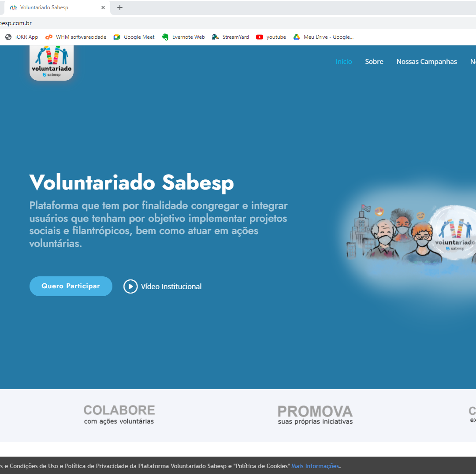Click the Voluntariado Sabesp logo in the header
The image size is (476, 476).
click(52, 63)
